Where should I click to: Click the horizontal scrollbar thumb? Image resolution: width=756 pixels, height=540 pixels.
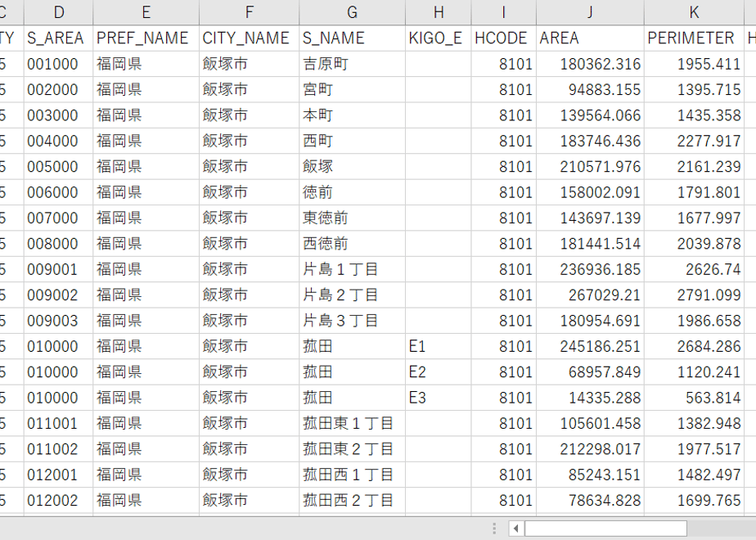(x=605, y=529)
